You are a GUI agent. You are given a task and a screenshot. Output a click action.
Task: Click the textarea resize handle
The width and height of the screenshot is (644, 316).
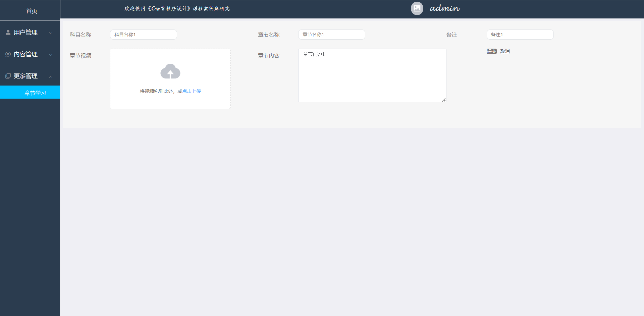[443, 100]
